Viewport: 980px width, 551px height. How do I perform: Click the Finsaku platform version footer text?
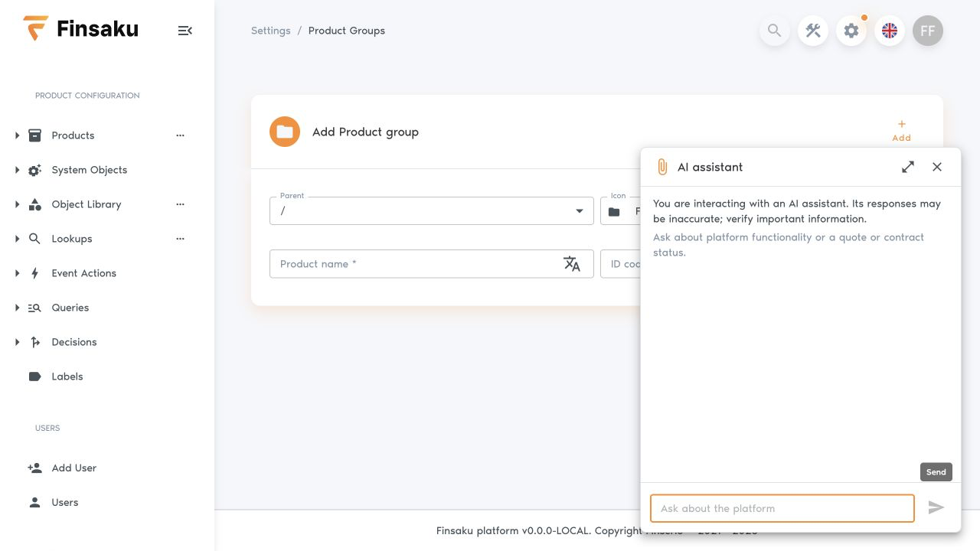point(538,530)
